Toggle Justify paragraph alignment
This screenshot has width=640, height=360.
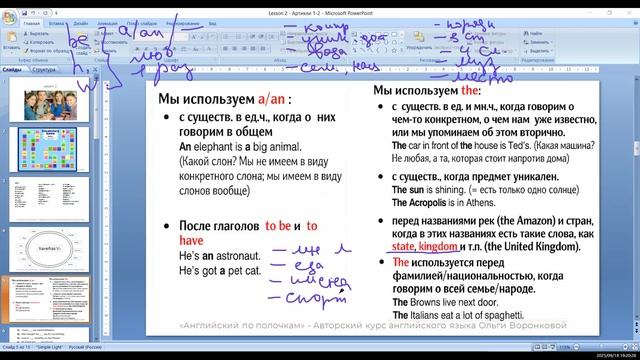(253, 49)
